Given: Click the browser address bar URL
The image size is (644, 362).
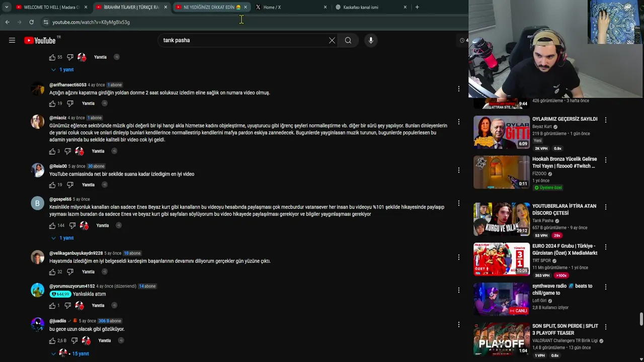Looking at the screenshot, I should (x=91, y=22).
